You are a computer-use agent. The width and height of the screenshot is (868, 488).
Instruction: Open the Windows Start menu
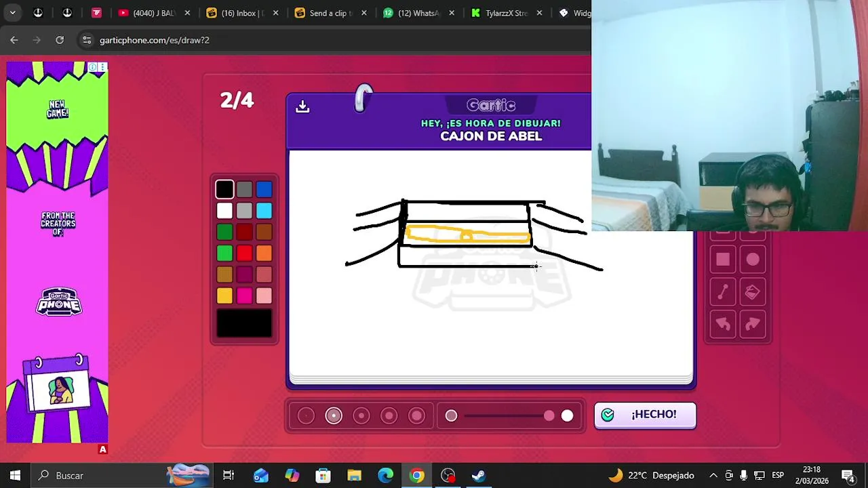[15, 476]
